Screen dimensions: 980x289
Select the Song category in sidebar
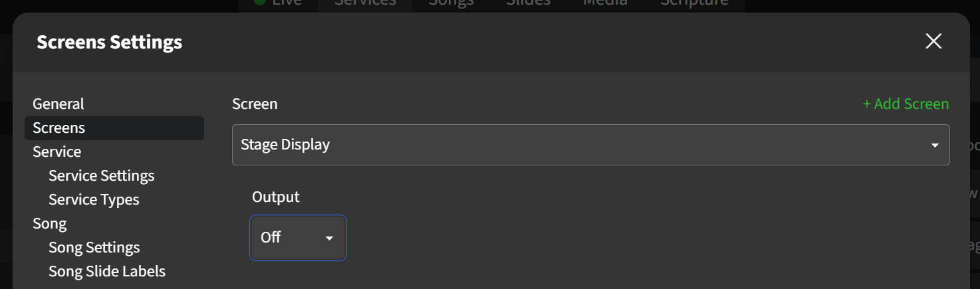50,223
